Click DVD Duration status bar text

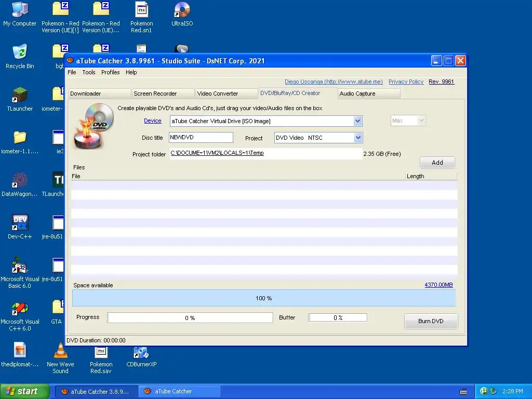pos(96,340)
